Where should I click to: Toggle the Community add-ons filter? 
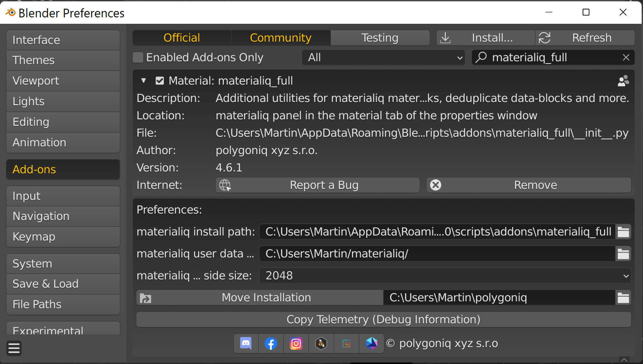click(x=281, y=38)
